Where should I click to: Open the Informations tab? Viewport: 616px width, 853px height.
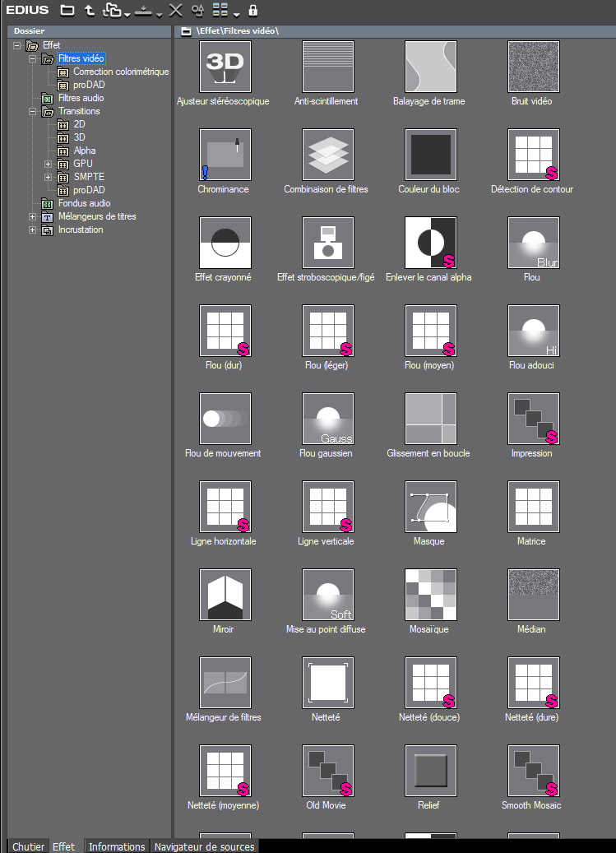(x=117, y=846)
